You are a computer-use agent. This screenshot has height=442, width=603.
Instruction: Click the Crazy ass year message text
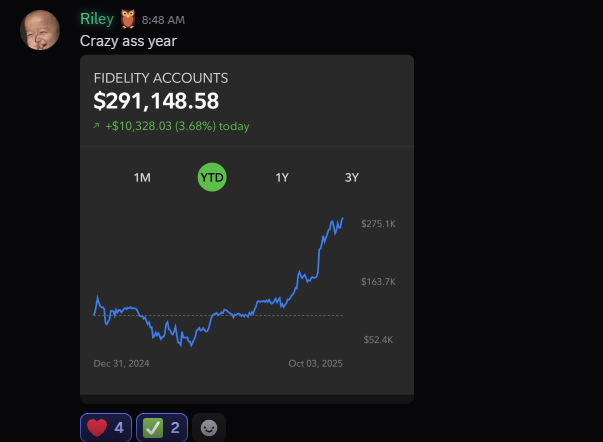[x=128, y=41]
